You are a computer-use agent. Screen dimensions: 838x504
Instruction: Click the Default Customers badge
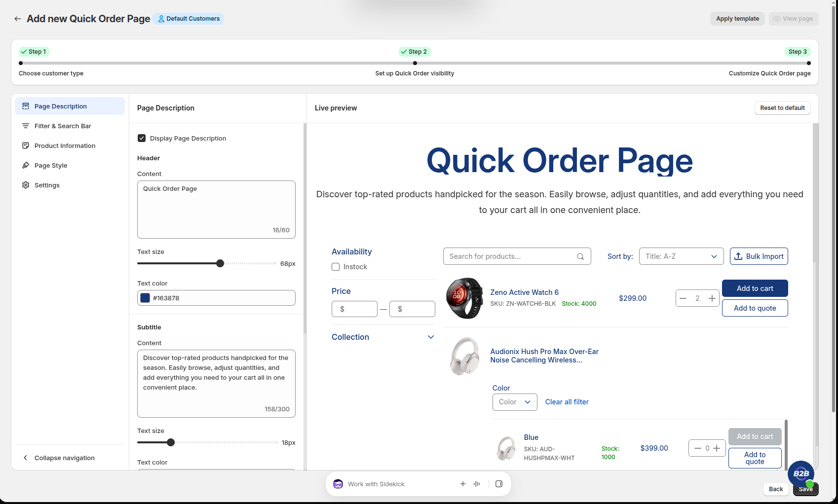tap(189, 19)
